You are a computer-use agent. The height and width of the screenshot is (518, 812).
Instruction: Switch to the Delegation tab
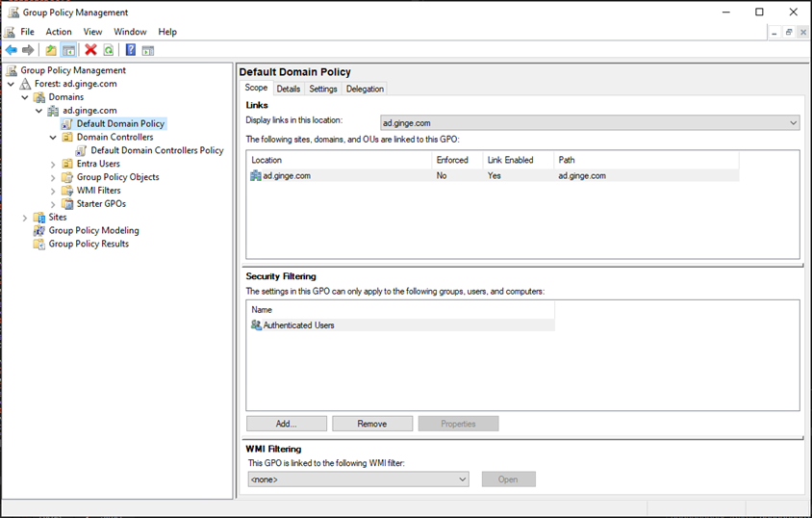click(365, 89)
